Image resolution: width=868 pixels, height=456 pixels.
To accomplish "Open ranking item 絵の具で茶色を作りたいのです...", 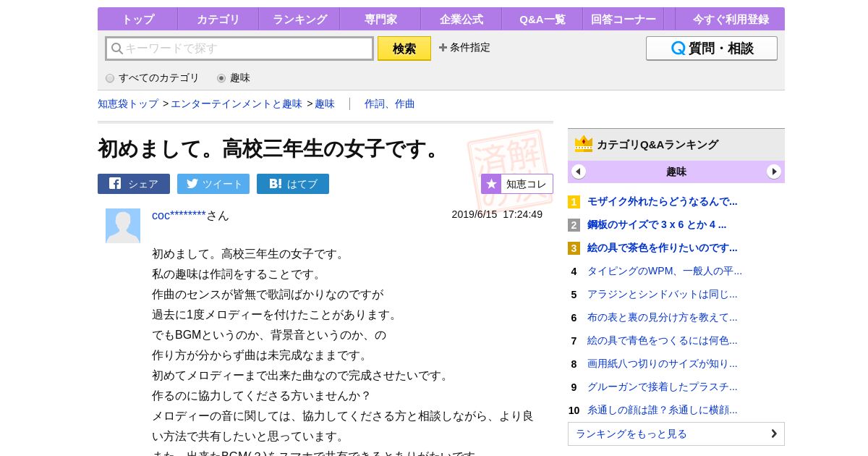I will pyautogui.click(x=663, y=248).
